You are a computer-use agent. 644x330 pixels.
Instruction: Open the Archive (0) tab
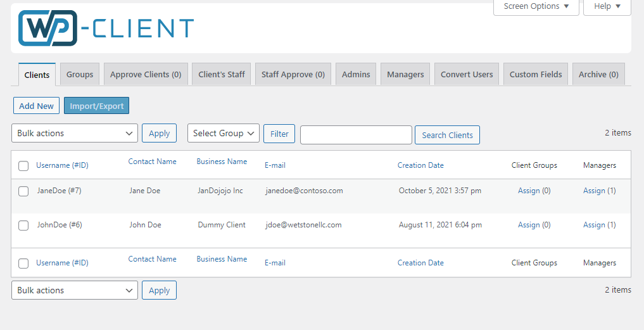[598, 74]
